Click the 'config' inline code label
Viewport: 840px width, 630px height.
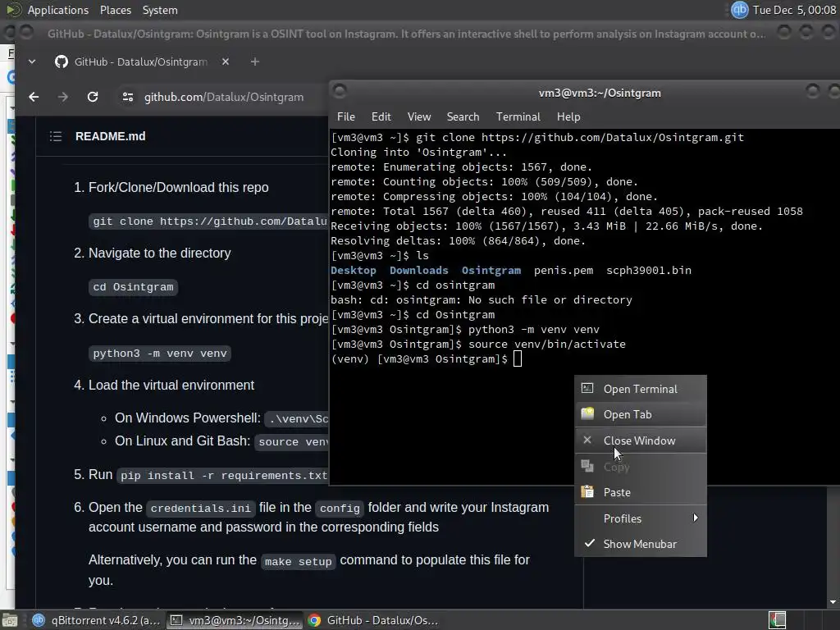[x=340, y=508]
